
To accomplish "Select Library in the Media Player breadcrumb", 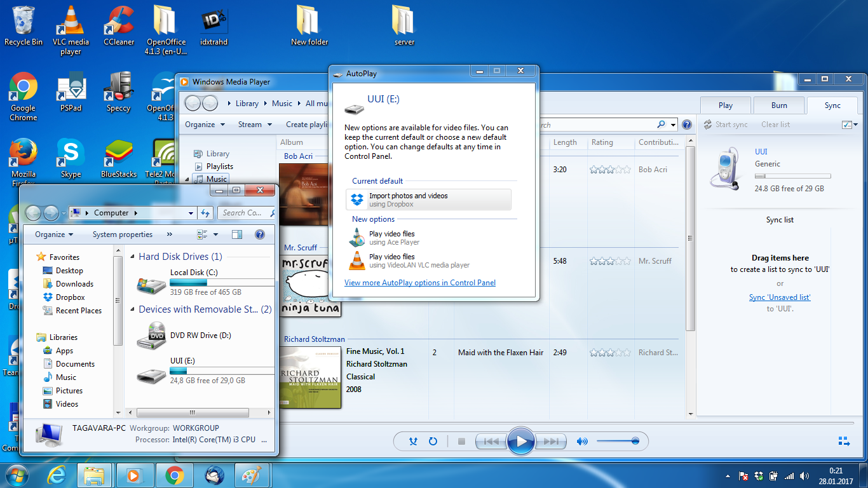I will click(x=247, y=104).
